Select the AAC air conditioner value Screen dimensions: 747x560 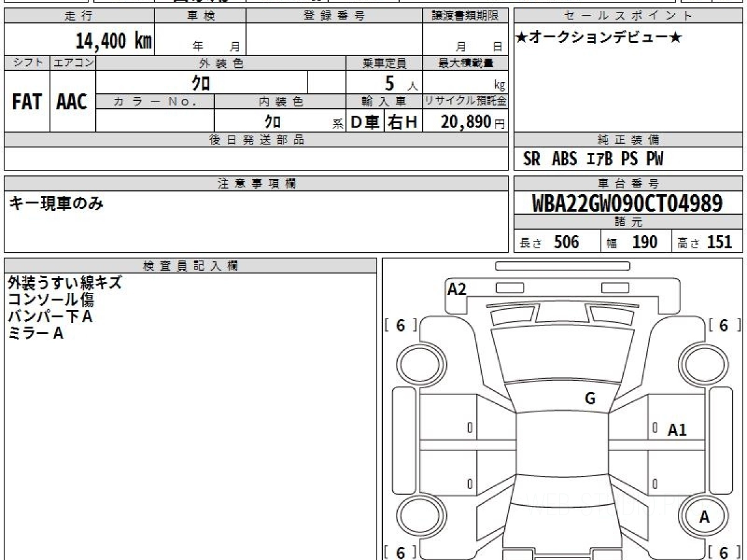(72, 102)
